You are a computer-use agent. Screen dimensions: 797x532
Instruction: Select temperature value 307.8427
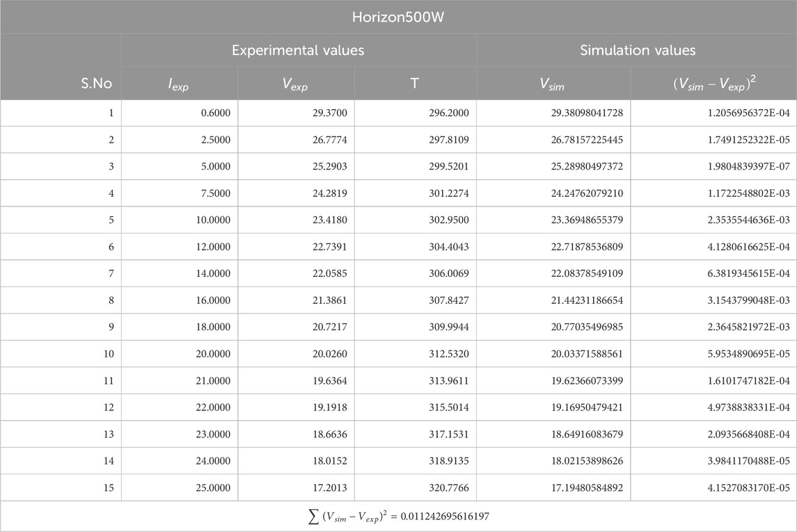click(x=449, y=300)
